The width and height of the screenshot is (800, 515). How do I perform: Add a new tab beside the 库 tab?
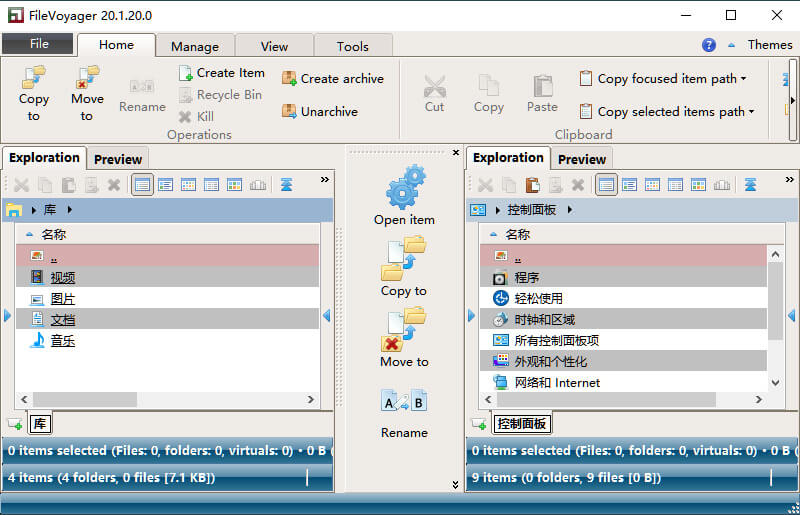(15, 424)
